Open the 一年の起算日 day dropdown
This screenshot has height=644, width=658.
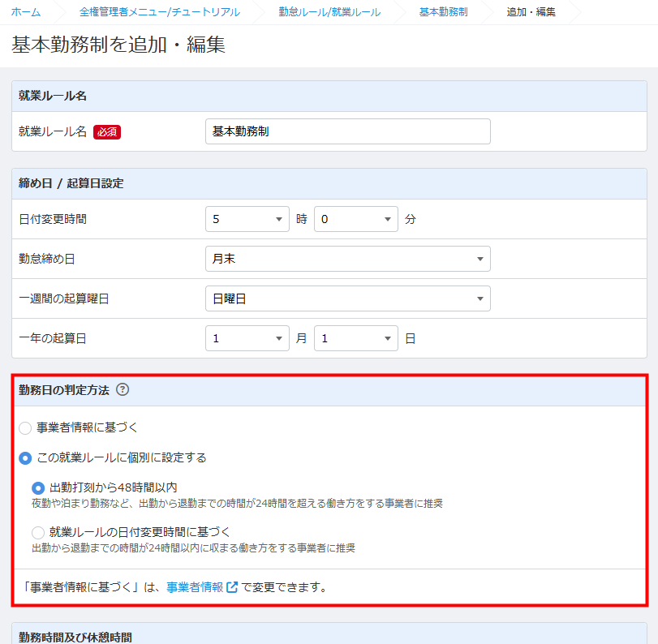click(x=356, y=338)
